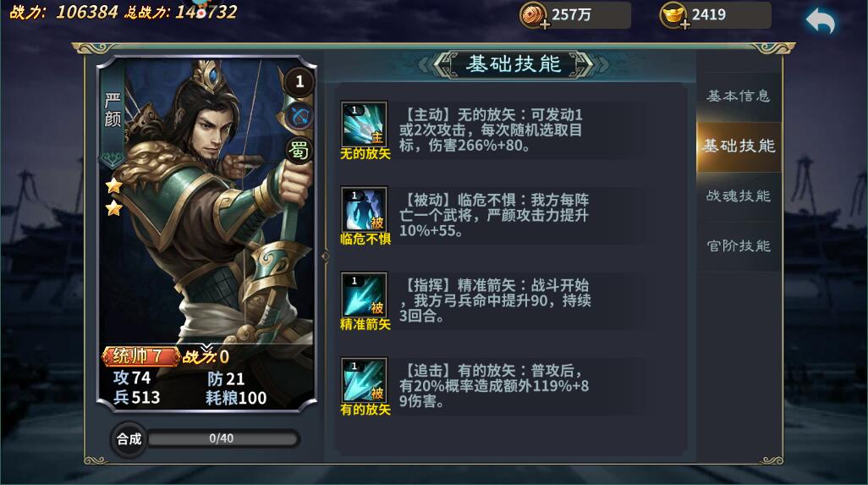Open the 官阶技能 tab
868x485 pixels.
pos(739,245)
